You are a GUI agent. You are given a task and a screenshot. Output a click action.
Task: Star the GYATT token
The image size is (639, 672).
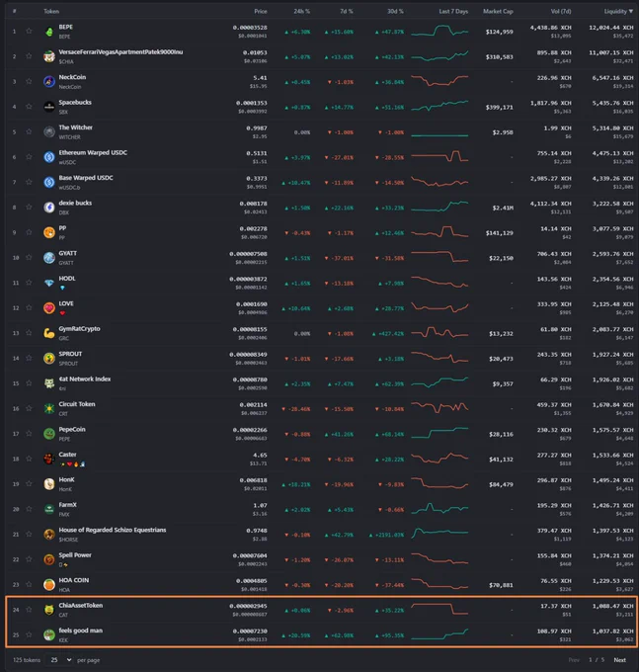(x=29, y=257)
